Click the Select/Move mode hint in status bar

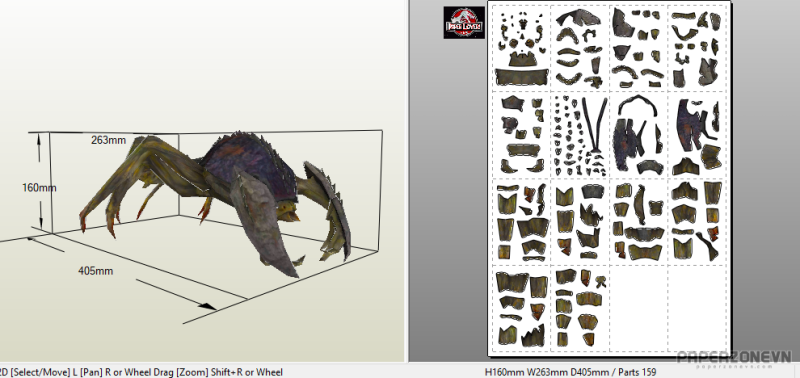tap(33, 372)
